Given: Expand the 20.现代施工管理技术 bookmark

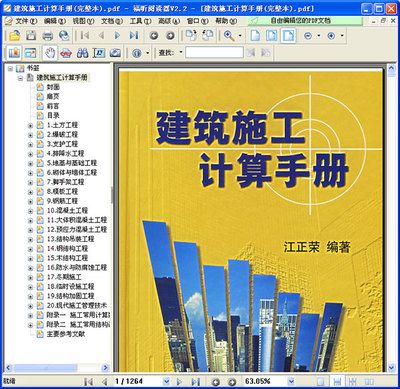Looking at the screenshot, I should click(x=30, y=306).
